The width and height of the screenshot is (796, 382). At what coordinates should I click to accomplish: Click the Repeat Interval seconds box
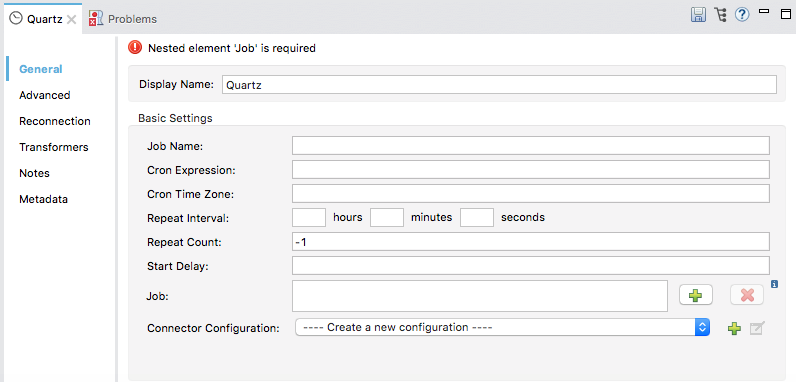[477, 217]
